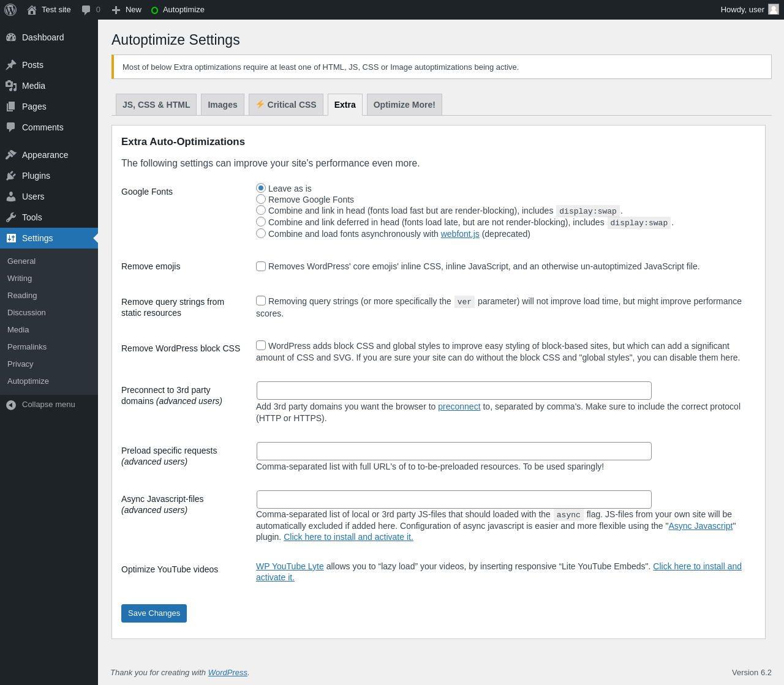The height and width of the screenshot is (685, 784).
Task: Switch to the Critical CSS tab
Action: click(286, 105)
